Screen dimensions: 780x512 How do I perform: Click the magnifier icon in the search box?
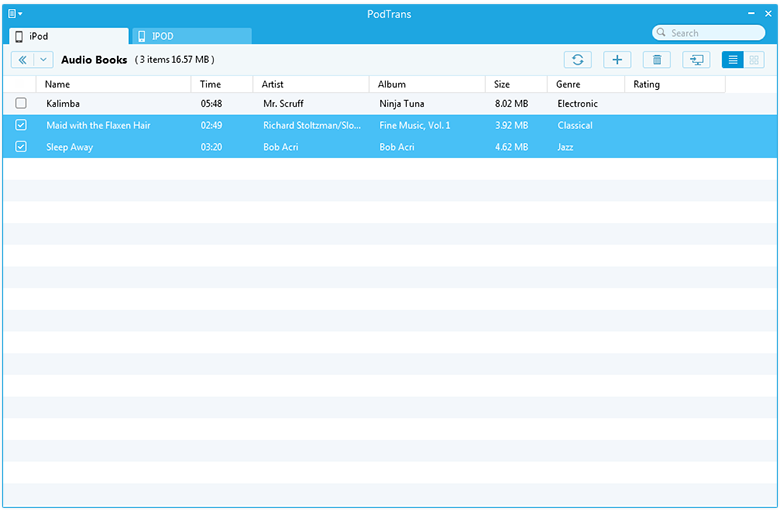662,33
